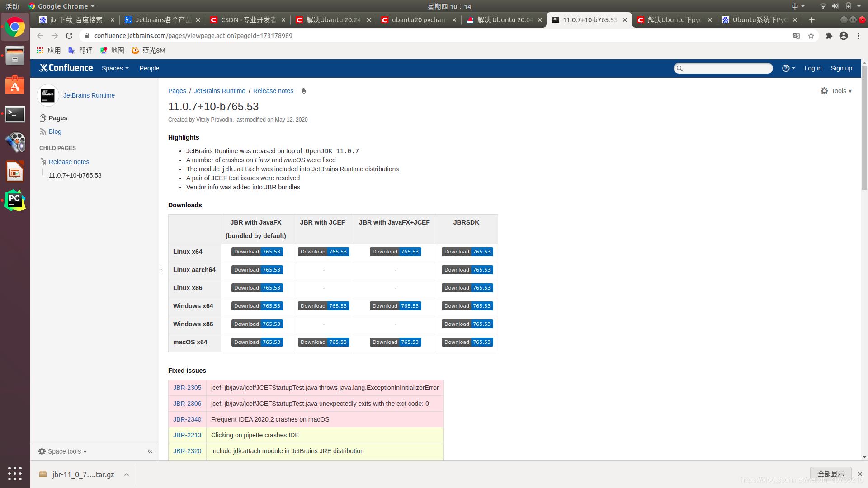This screenshot has height=488, width=868.
Task: Open Ubuntu Software from the dock
Action: [15, 84]
